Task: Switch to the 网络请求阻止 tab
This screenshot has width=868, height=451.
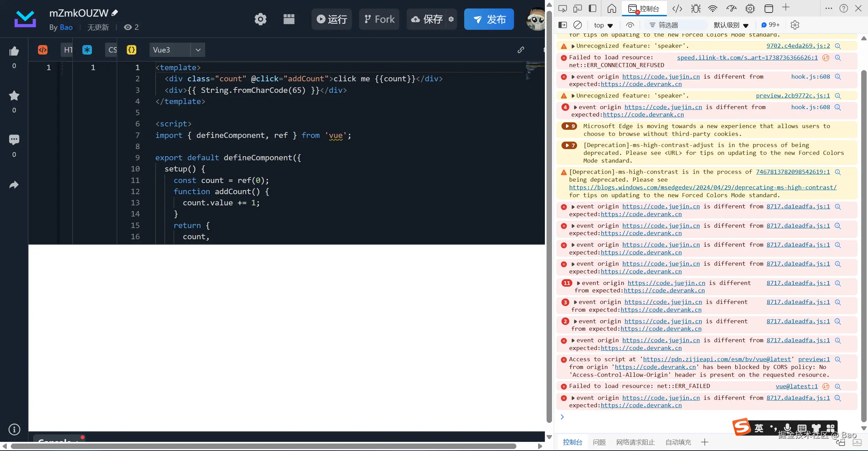Action: (x=635, y=442)
